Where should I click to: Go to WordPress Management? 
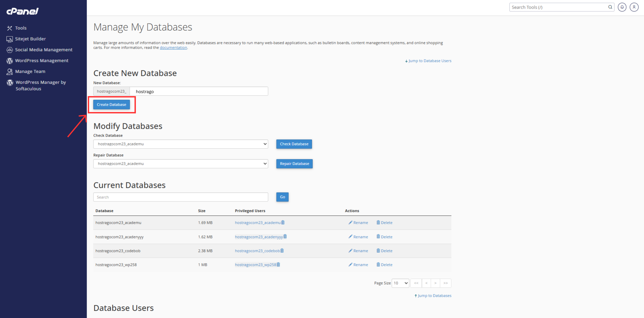[x=38, y=61]
